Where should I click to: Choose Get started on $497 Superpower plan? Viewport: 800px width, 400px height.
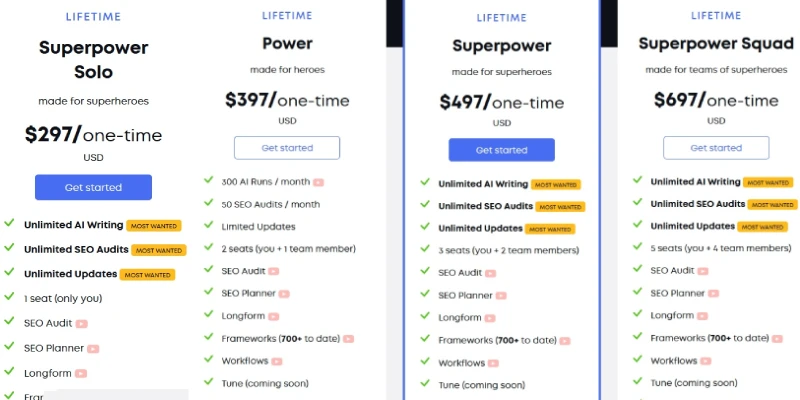502,150
